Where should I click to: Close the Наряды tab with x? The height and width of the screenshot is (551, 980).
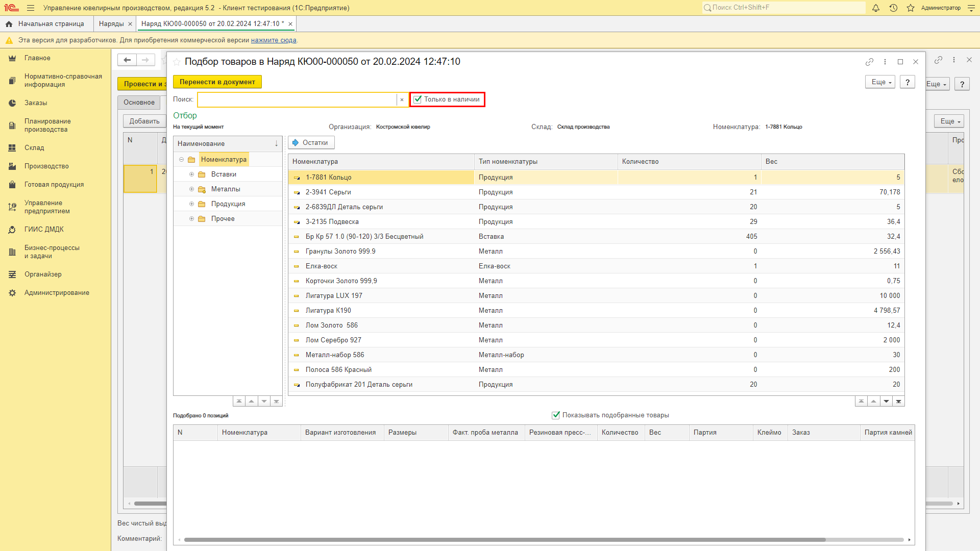pos(130,24)
